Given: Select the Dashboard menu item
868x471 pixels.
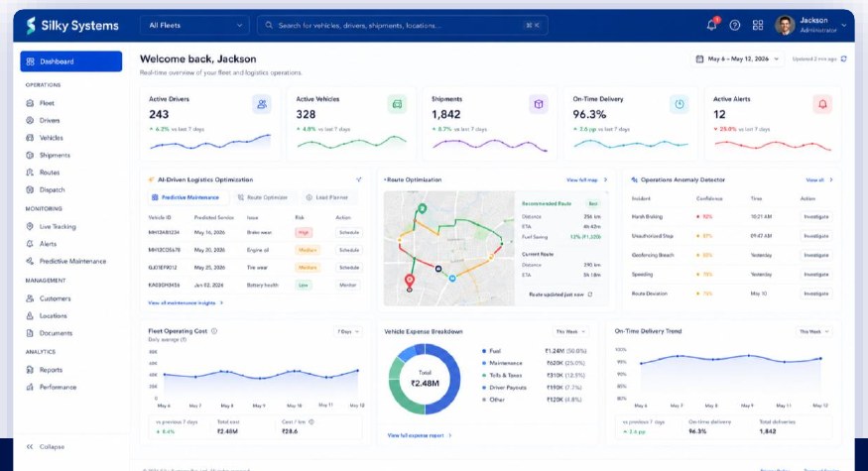Looking at the screenshot, I should [x=70, y=61].
